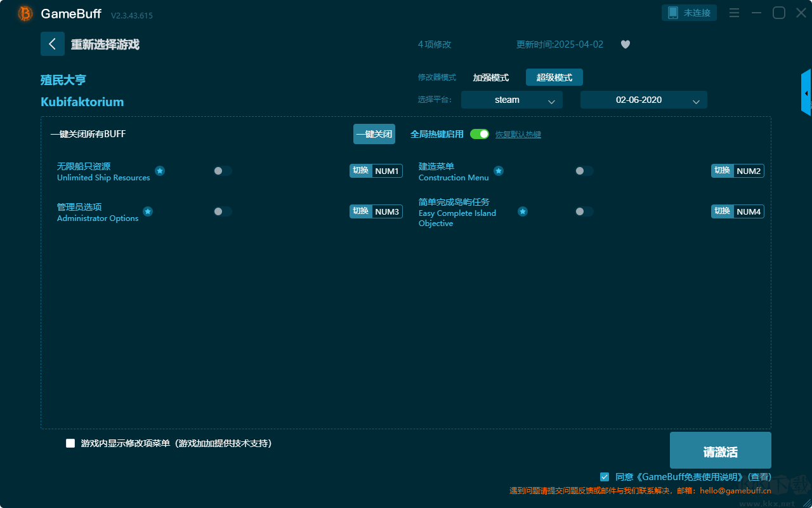
Task: Click the NUM3 hotkey field
Action: click(x=387, y=211)
